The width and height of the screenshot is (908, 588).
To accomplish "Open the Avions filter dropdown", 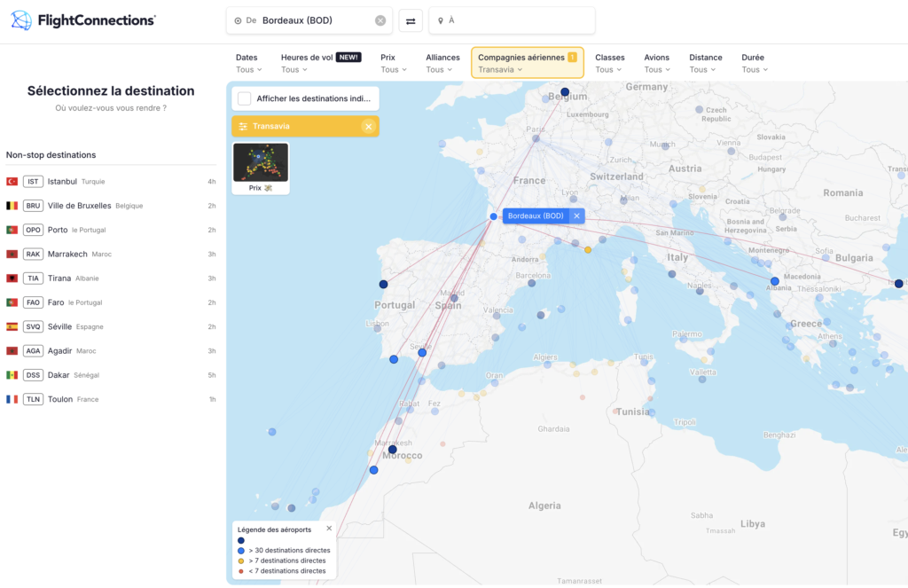I will pyautogui.click(x=657, y=63).
